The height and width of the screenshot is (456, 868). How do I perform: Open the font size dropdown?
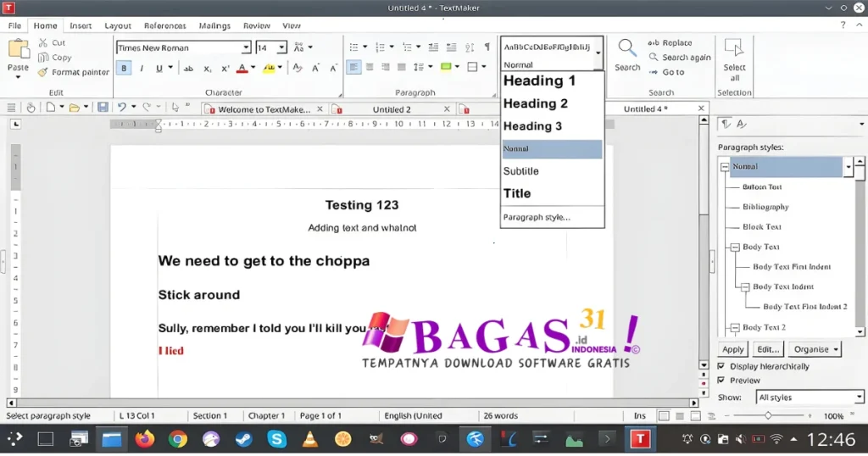coord(281,47)
